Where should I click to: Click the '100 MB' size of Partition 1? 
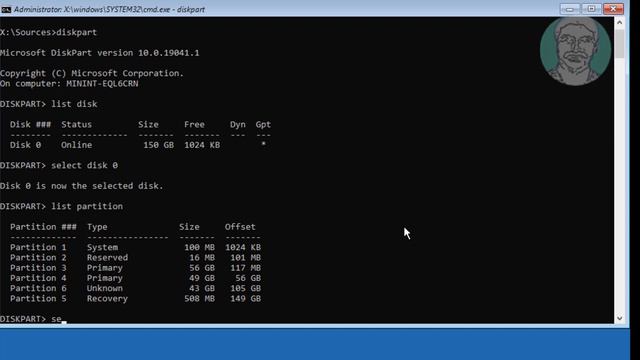(x=199, y=247)
